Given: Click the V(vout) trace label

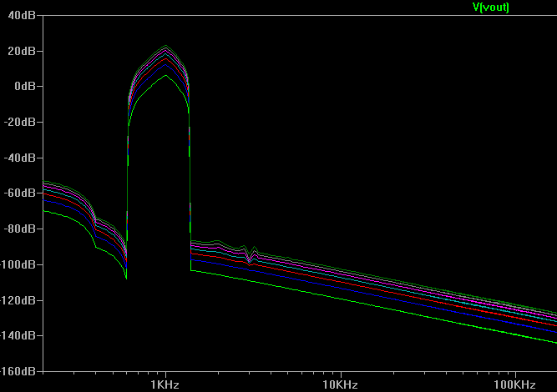Looking at the screenshot, I should pyautogui.click(x=490, y=8).
